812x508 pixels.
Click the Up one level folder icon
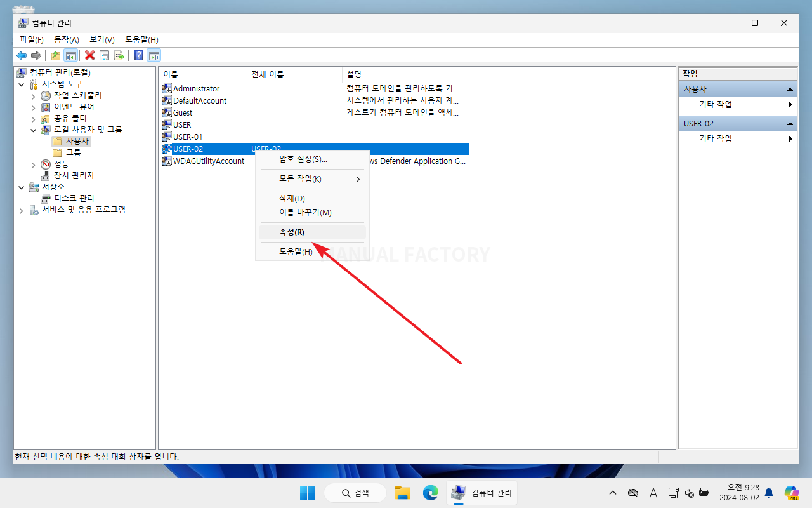pyautogui.click(x=56, y=55)
